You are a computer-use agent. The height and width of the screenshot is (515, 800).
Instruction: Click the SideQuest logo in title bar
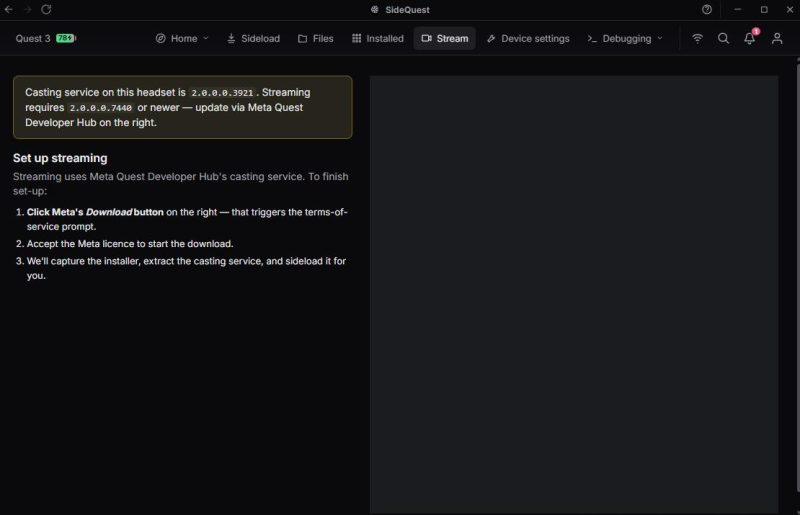point(374,10)
